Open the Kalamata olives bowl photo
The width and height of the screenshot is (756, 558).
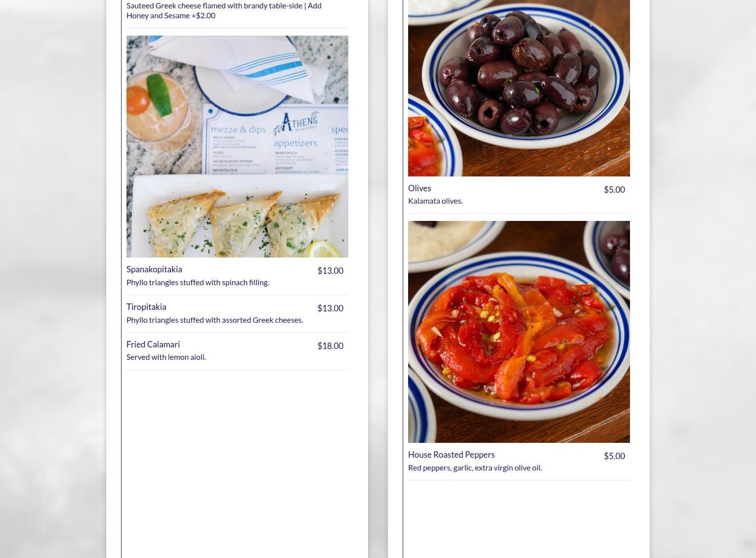tap(519, 88)
